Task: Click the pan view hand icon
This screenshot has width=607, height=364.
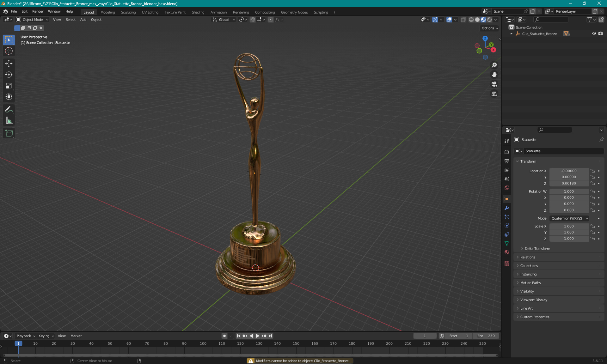Action: 494,75
